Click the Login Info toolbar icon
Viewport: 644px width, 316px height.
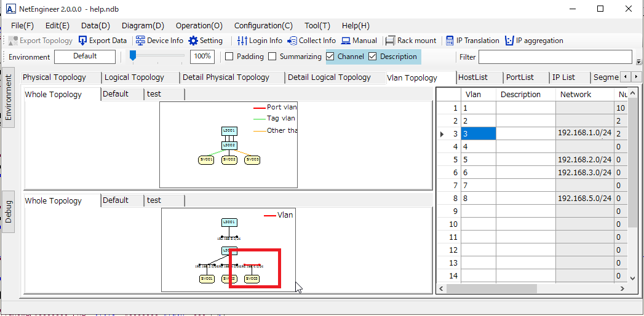click(x=242, y=41)
